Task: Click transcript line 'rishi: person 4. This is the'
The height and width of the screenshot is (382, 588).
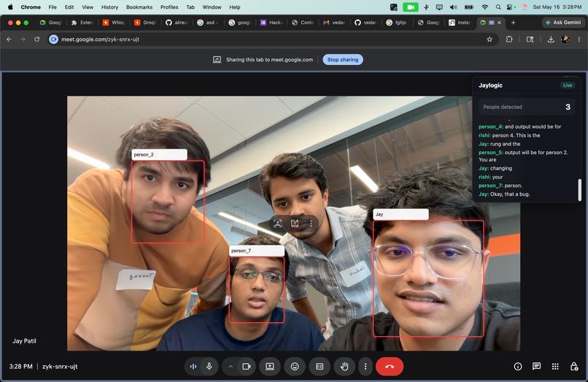Action: pyautogui.click(x=509, y=135)
